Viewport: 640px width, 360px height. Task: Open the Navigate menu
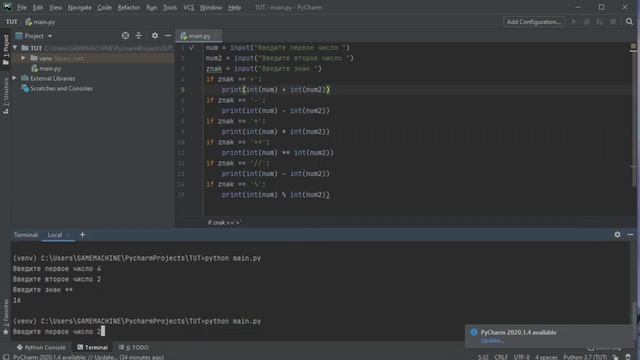click(x=80, y=7)
